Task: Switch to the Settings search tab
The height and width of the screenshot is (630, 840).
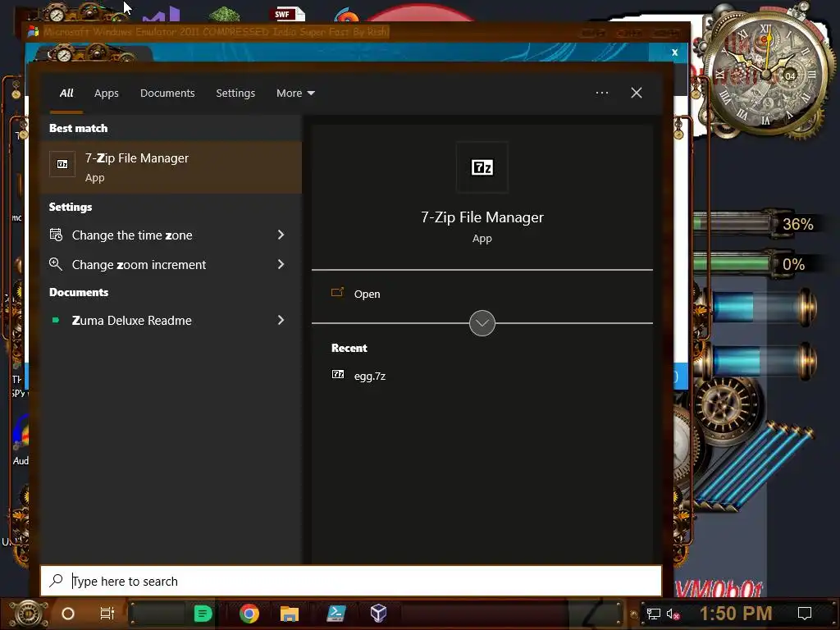Action: tap(235, 93)
